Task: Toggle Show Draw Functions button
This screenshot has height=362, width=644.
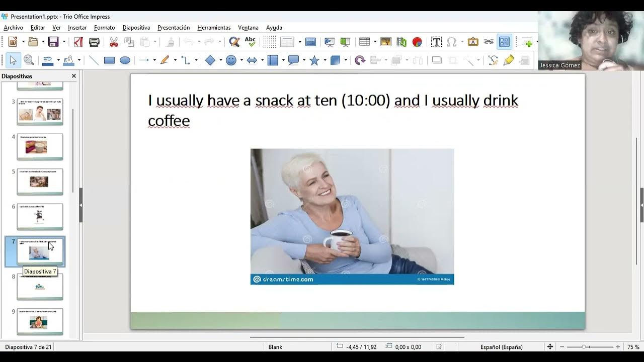Action: pos(504,42)
